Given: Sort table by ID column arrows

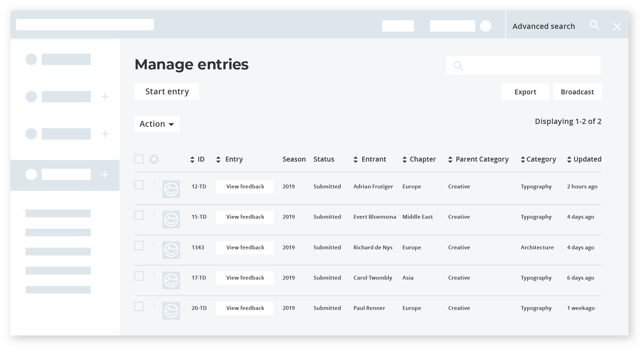Looking at the screenshot, I should pos(192,159).
